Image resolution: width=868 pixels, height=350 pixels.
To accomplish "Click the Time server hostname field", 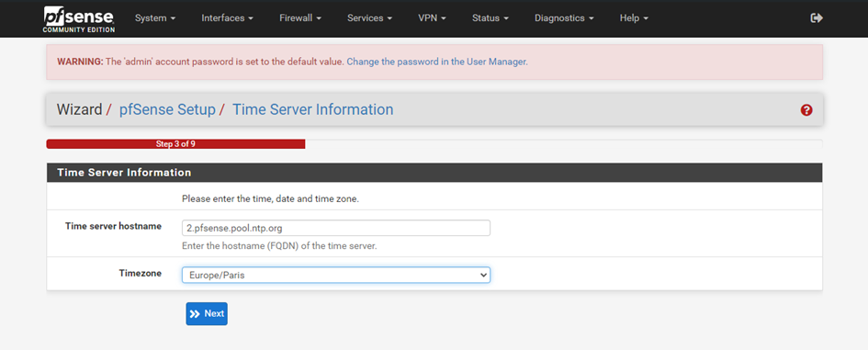I will (336, 228).
